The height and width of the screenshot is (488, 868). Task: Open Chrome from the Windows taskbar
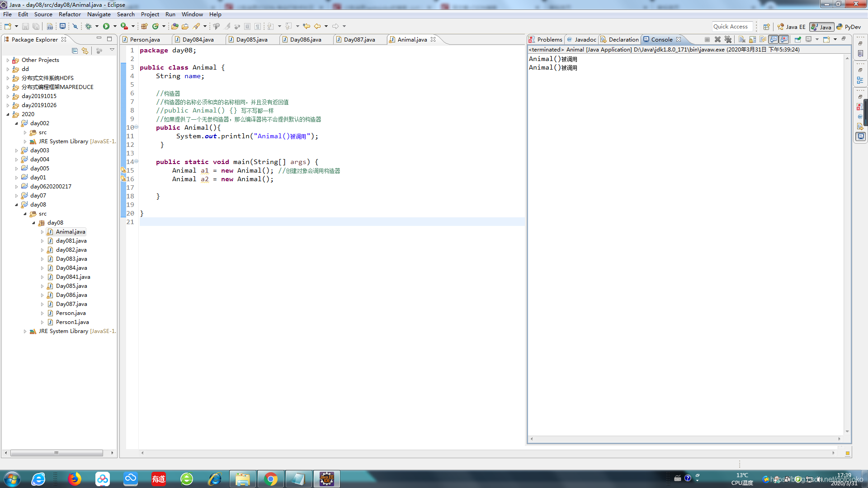pyautogui.click(x=270, y=479)
